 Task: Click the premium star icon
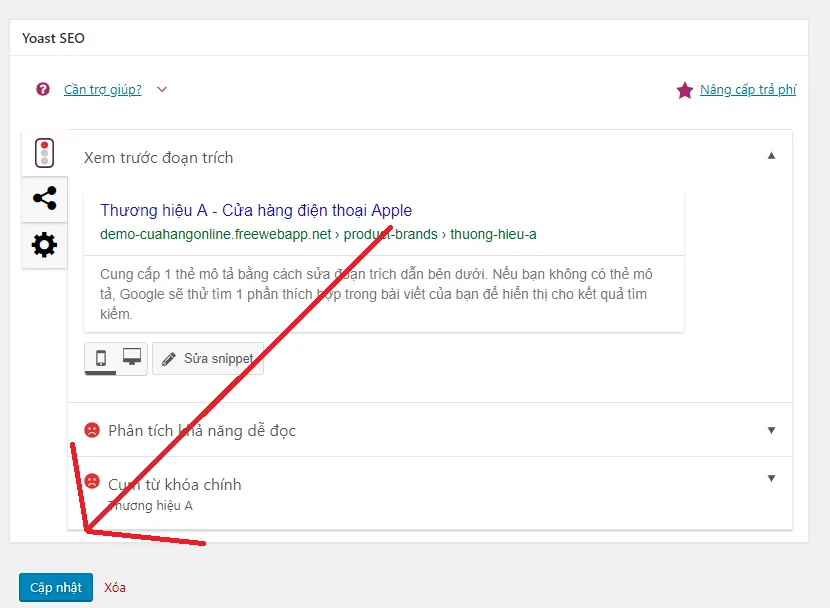[684, 90]
